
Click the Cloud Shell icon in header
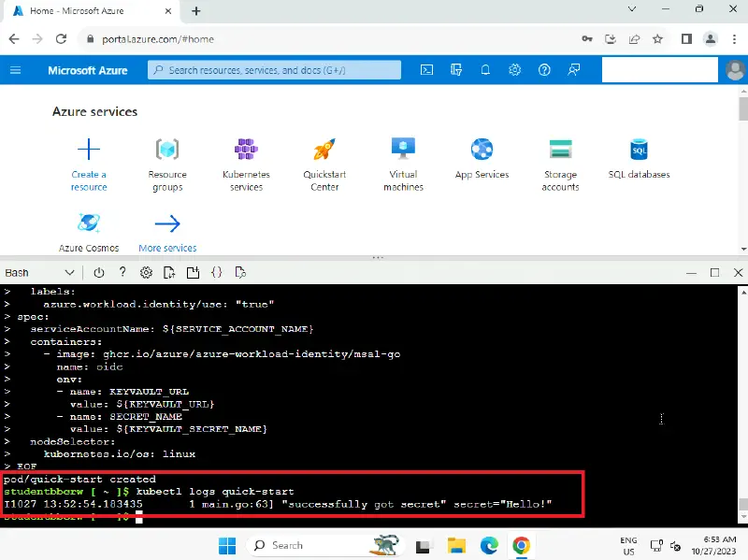pyautogui.click(x=426, y=70)
